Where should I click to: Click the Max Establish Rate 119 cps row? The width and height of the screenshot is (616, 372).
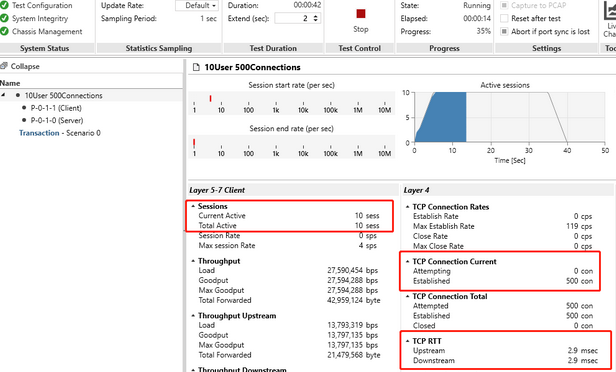(x=502, y=226)
